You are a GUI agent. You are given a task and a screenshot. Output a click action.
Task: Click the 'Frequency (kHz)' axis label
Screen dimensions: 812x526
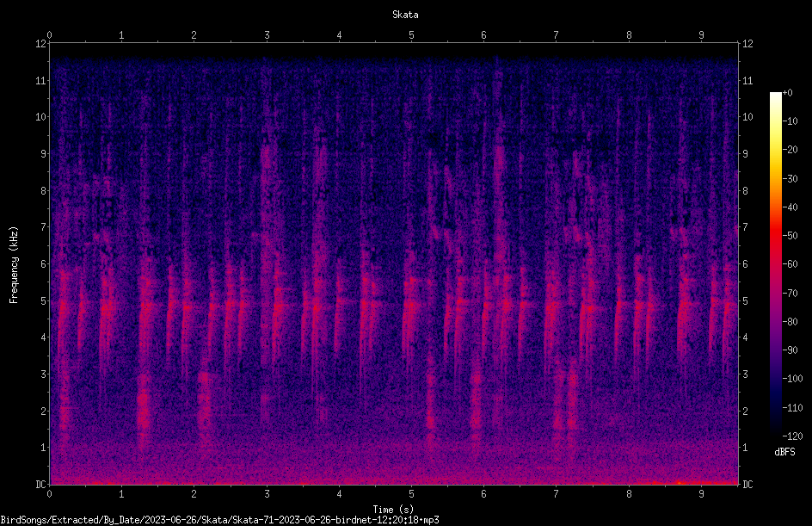click(14, 265)
